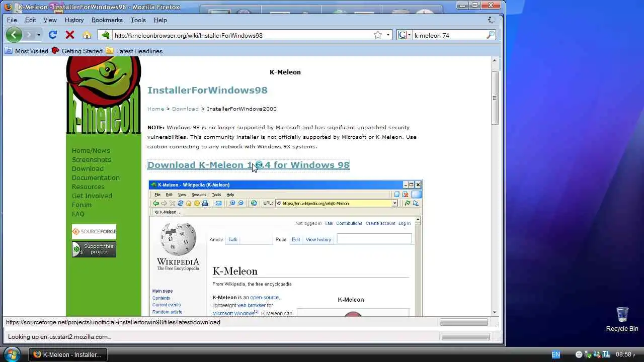This screenshot has height=362, width=644.
Task: Click the Firefox icon in the title bar
Action: point(8,7)
